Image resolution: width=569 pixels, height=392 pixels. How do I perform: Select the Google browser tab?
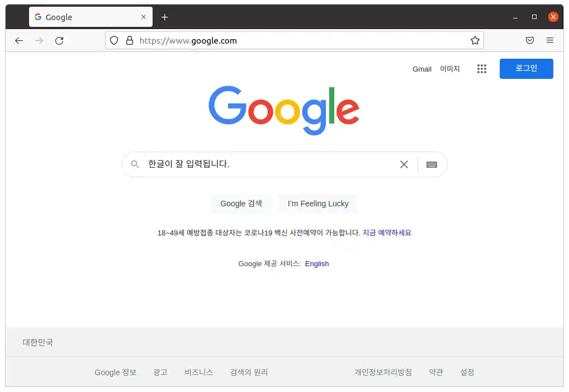point(91,17)
